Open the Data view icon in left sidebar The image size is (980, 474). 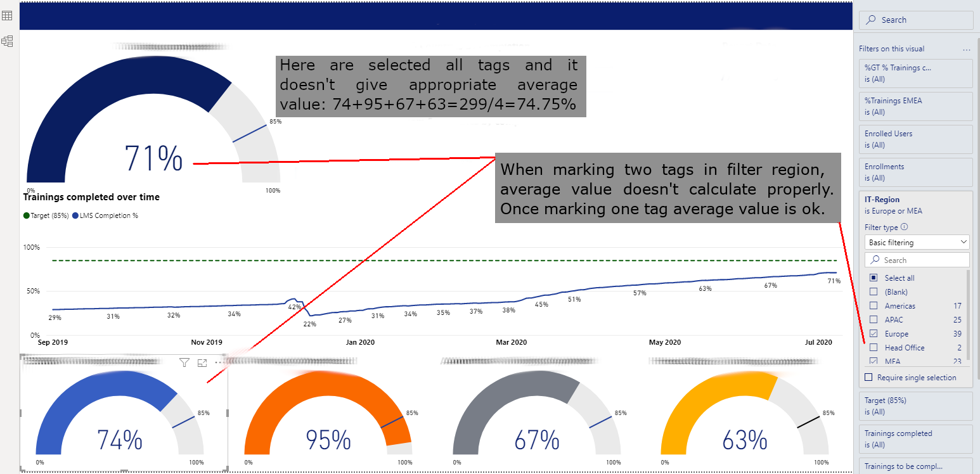point(8,15)
